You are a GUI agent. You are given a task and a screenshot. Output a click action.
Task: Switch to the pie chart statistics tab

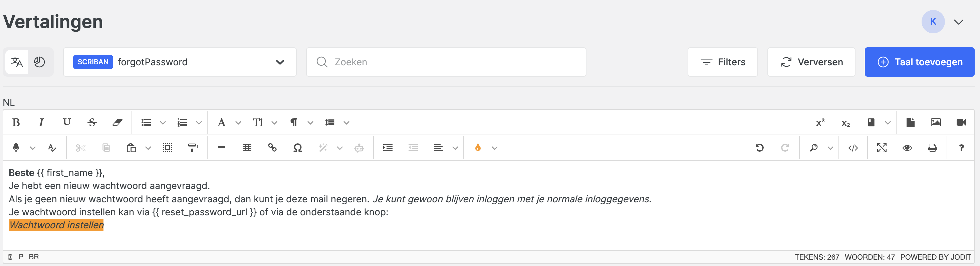(40, 62)
